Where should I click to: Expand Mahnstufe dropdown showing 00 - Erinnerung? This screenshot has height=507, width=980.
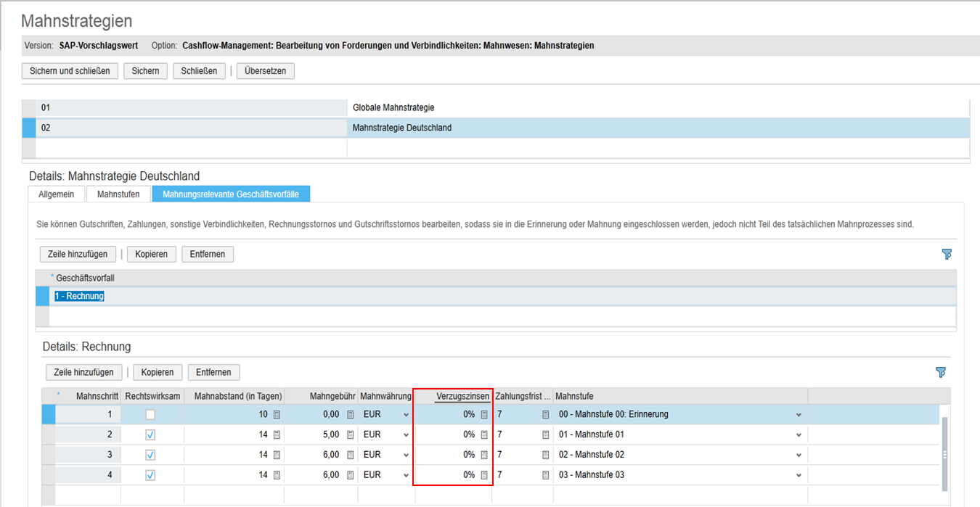(799, 415)
